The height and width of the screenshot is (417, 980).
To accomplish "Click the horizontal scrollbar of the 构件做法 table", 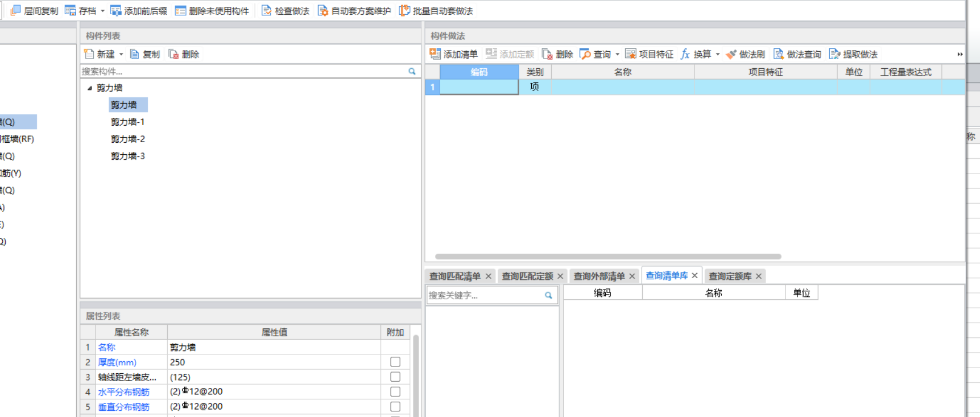I will point(608,257).
